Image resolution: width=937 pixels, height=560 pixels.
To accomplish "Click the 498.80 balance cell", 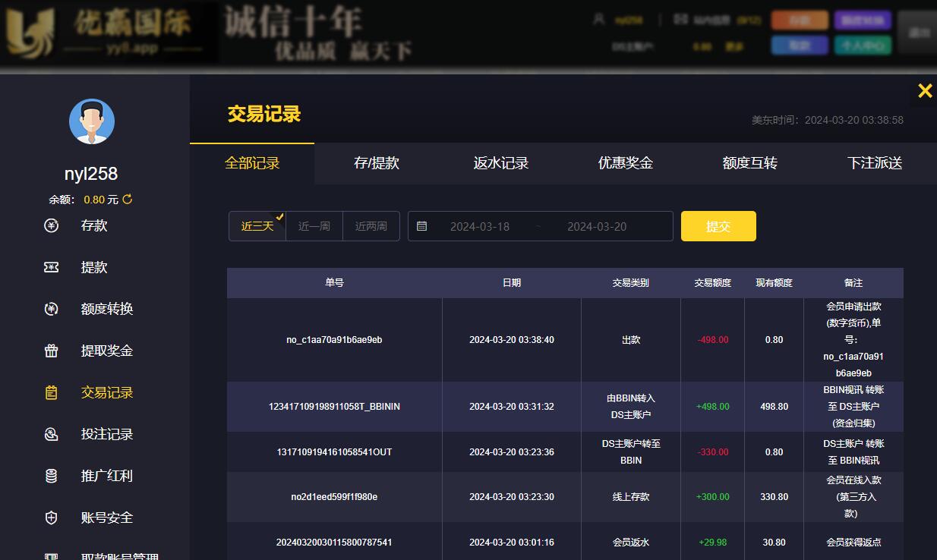I will tap(775, 407).
